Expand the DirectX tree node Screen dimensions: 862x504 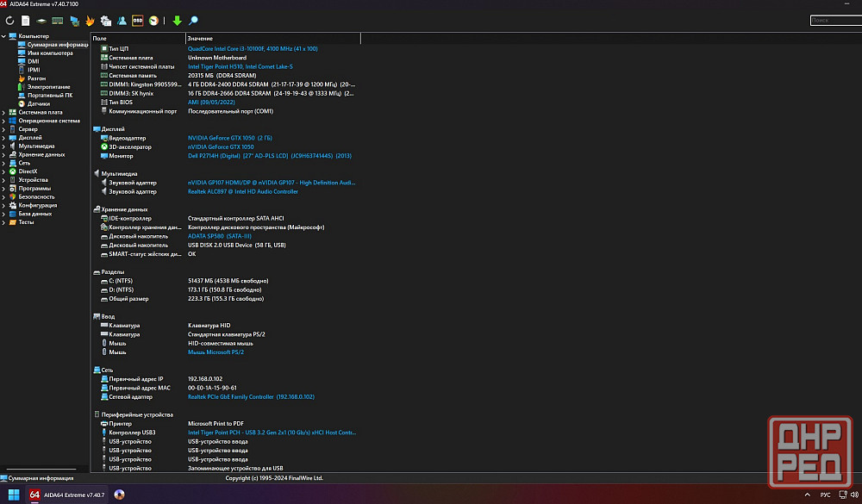tap(3, 171)
